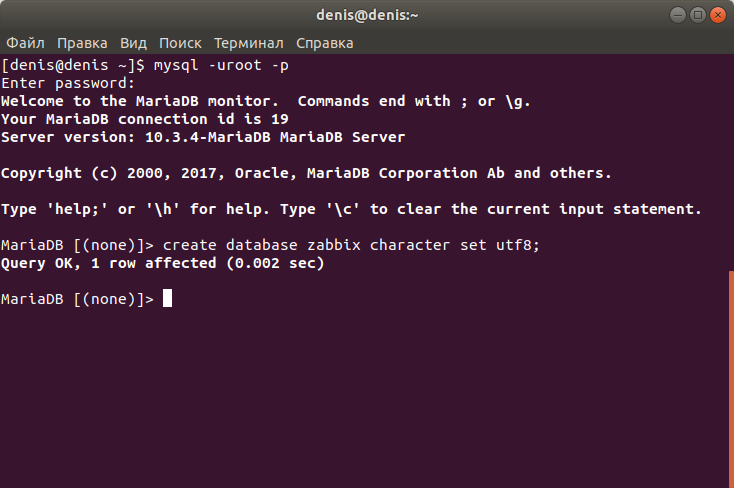This screenshot has width=734, height=488.
Task: Click the Type 'help;' hint line
Action: click(x=351, y=209)
